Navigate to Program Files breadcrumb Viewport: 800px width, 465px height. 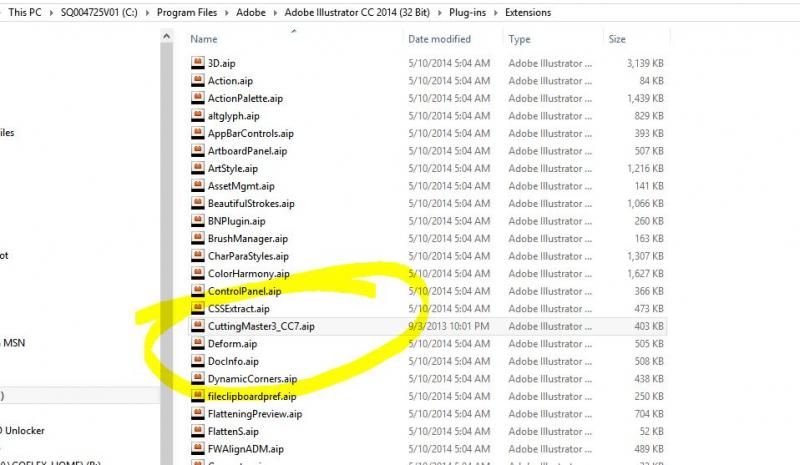187,12
